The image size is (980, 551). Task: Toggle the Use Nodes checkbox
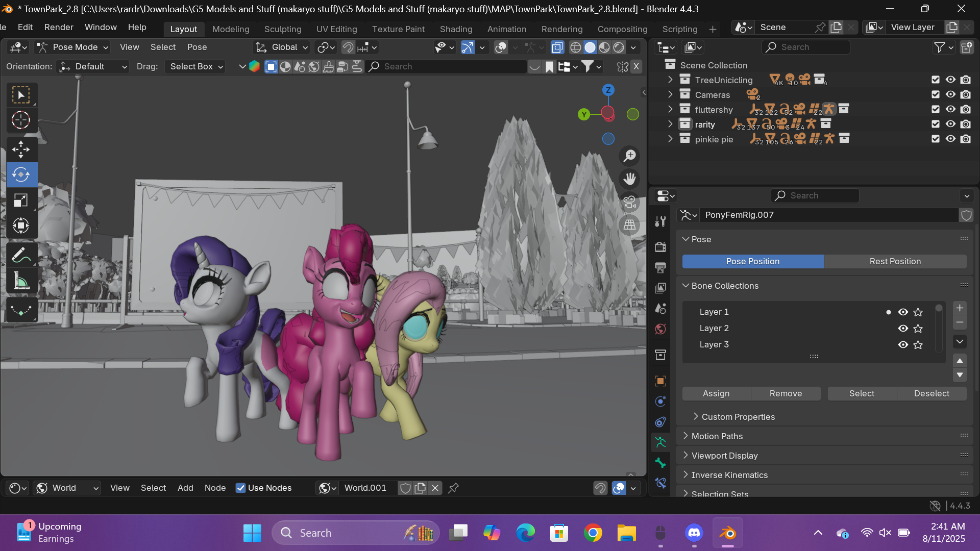click(240, 488)
